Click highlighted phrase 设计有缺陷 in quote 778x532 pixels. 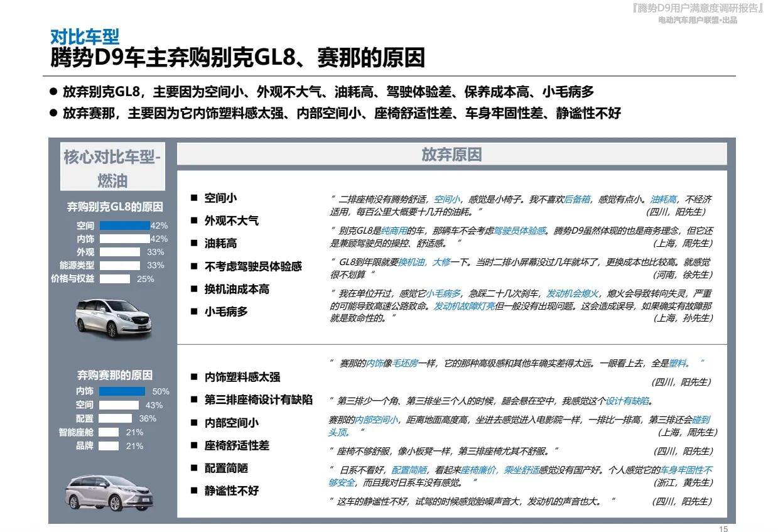pyautogui.click(x=627, y=401)
